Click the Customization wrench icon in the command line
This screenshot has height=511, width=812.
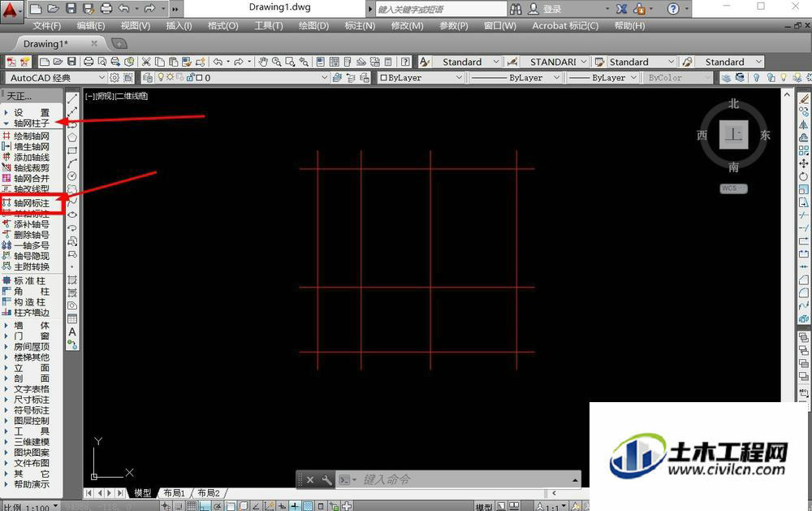pos(326,480)
